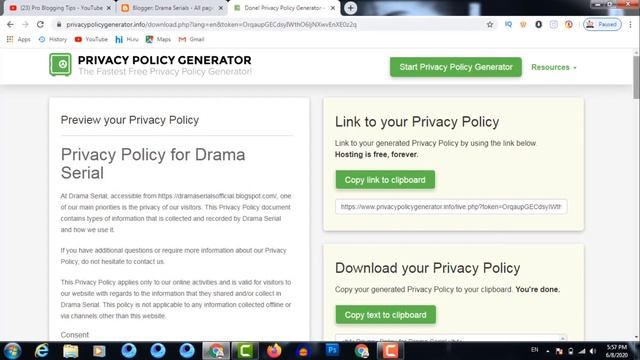
Task: Open the YouTube bookmark
Action: pos(91,39)
